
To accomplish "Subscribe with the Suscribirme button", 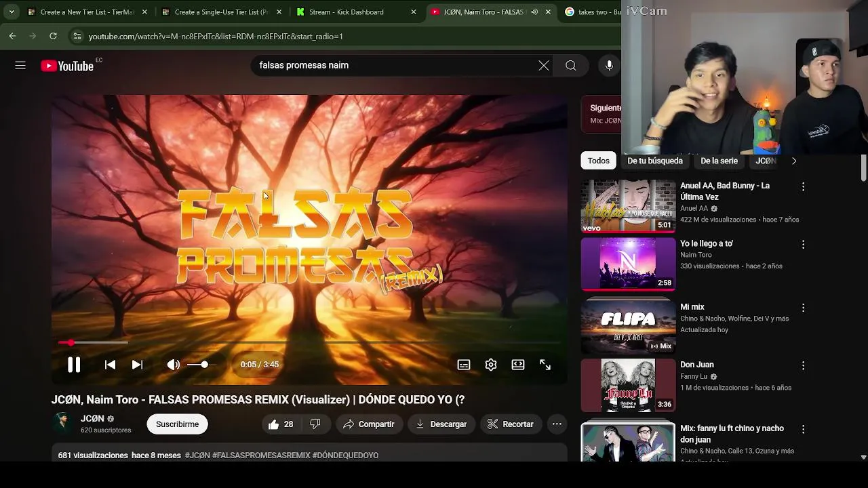I will click(x=178, y=424).
